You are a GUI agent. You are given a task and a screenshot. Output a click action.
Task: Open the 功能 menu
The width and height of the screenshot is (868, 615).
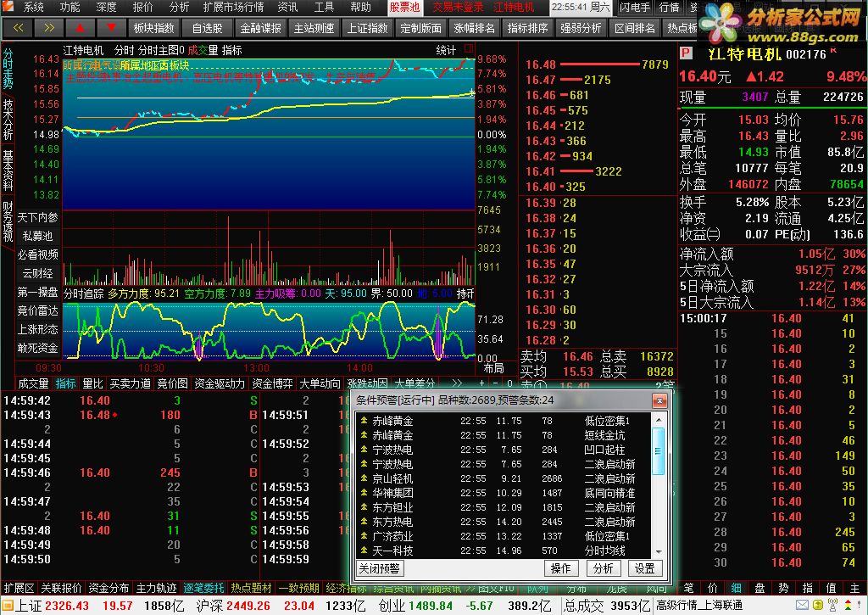(x=70, y=7)
